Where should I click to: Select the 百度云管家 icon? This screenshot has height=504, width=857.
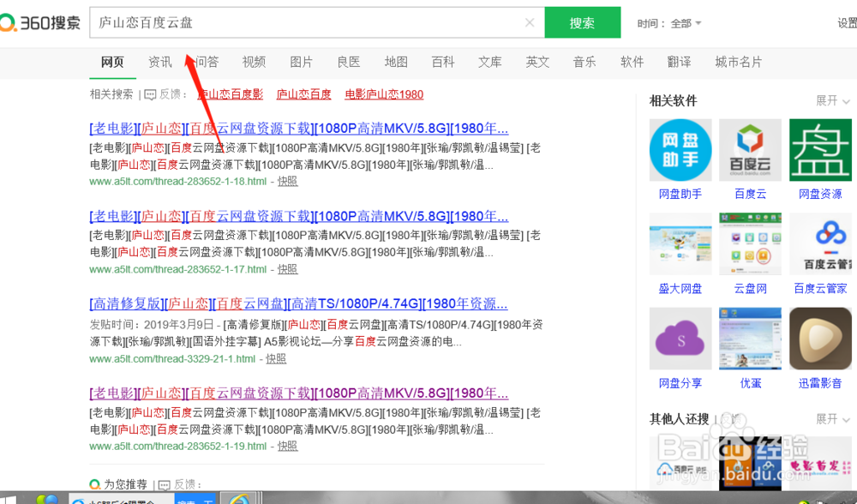819,244
